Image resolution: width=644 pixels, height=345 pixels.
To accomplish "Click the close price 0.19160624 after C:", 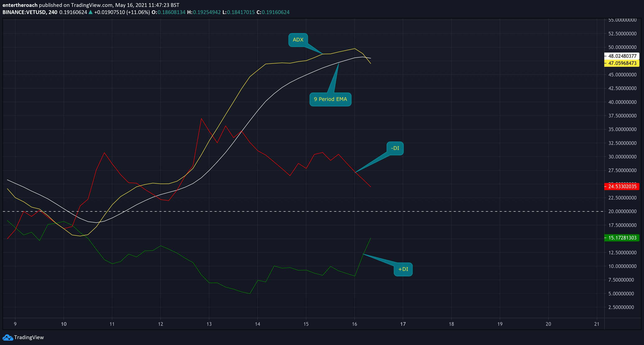I will [276, 12].
